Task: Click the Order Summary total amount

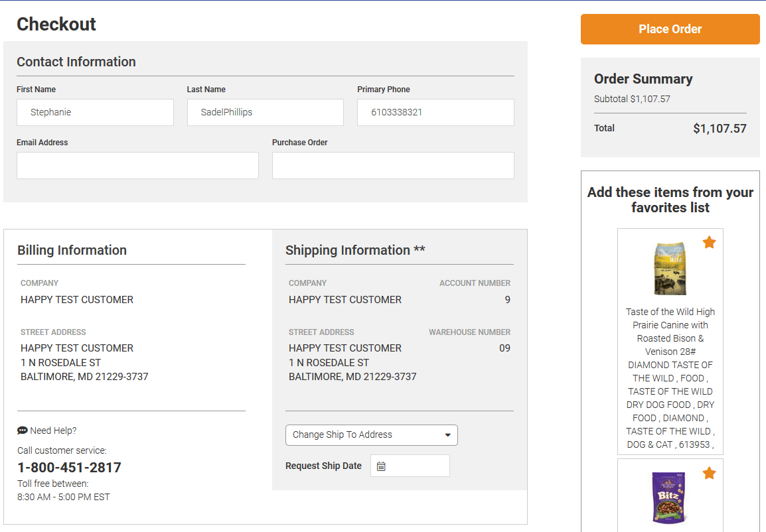Action: pyautogui.click(x=720, y=129)
